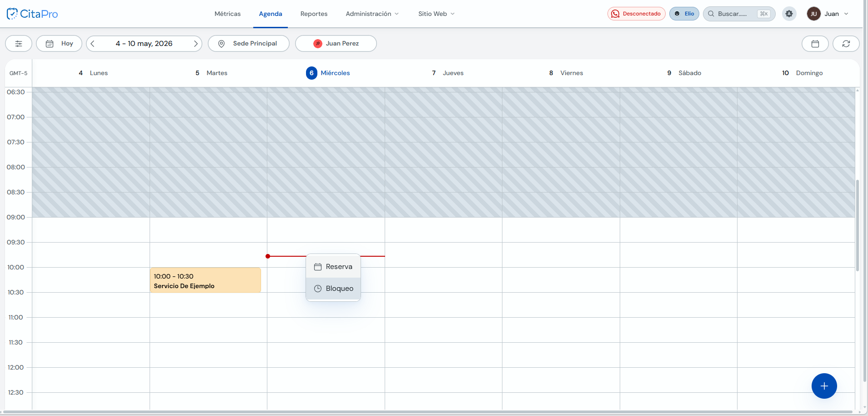Click the blue plus floating button

pos(824,386)
